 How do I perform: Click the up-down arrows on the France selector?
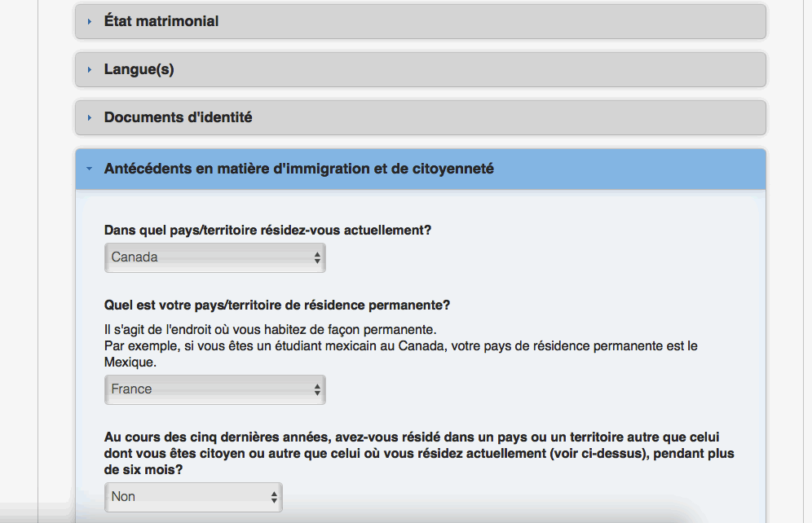pos(317,389)
